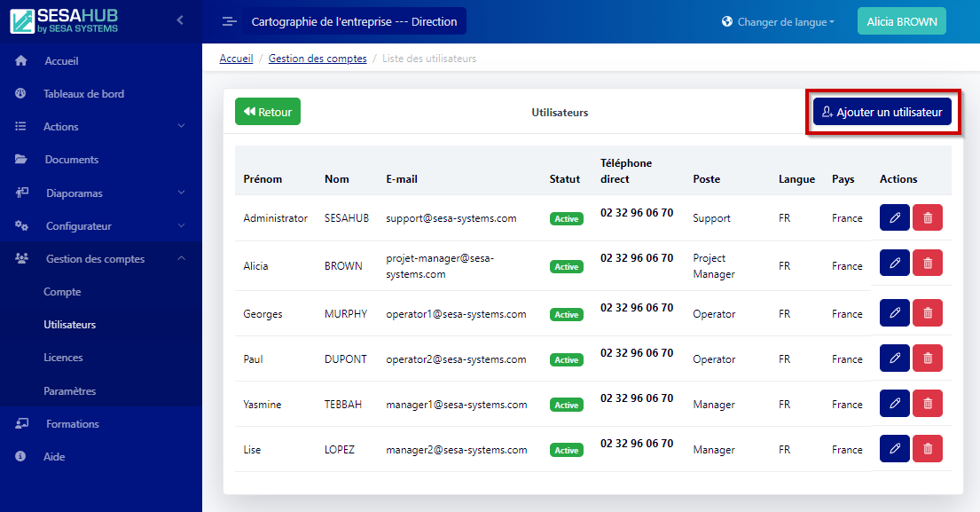Open Tableaux de bord in the sidebar
The width and height of the screenshot is (980, 512).
click(x=83, y=94)
